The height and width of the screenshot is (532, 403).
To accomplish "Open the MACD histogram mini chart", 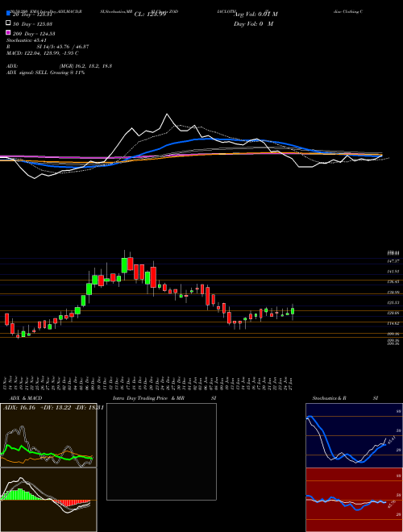I will (x=48, y=500).
